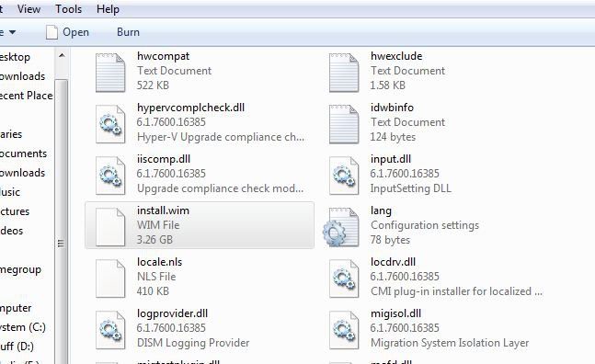The height and width of the screenshot is (364, 595).
Task: Open Homegroup in the navigation pane
Action: pyautogui.click(x=20, y=270)
